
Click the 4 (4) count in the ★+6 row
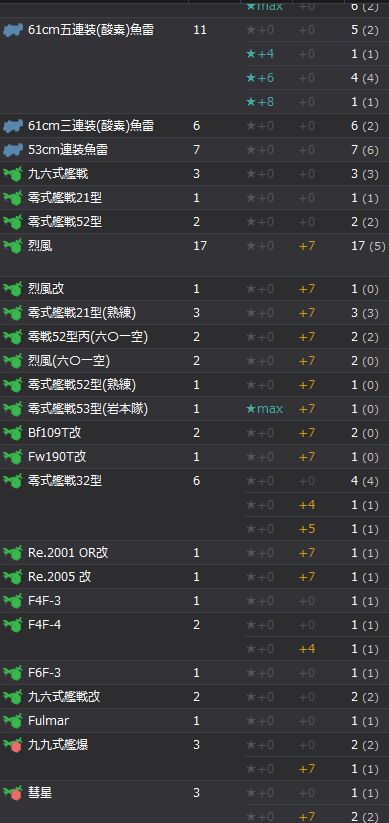pos(365,78)
